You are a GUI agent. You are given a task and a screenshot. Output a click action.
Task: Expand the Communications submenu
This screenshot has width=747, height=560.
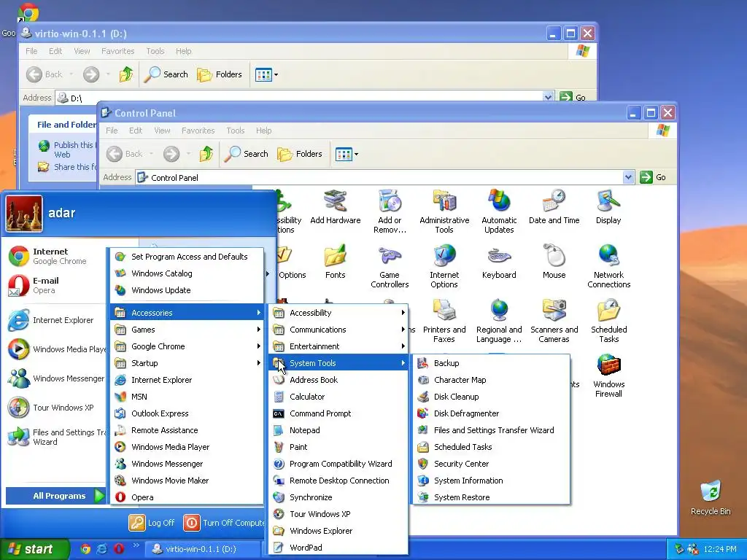[x=339, y=330]
